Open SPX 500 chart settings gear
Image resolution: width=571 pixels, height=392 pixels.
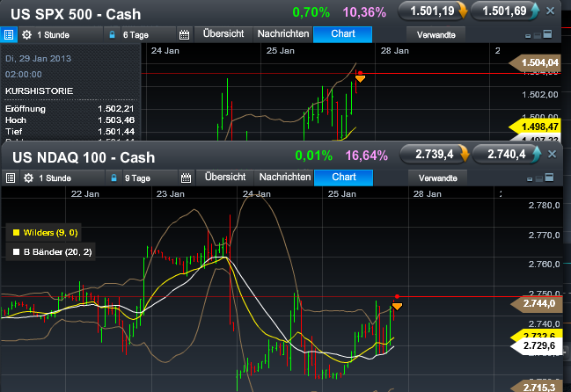point(26,35)
